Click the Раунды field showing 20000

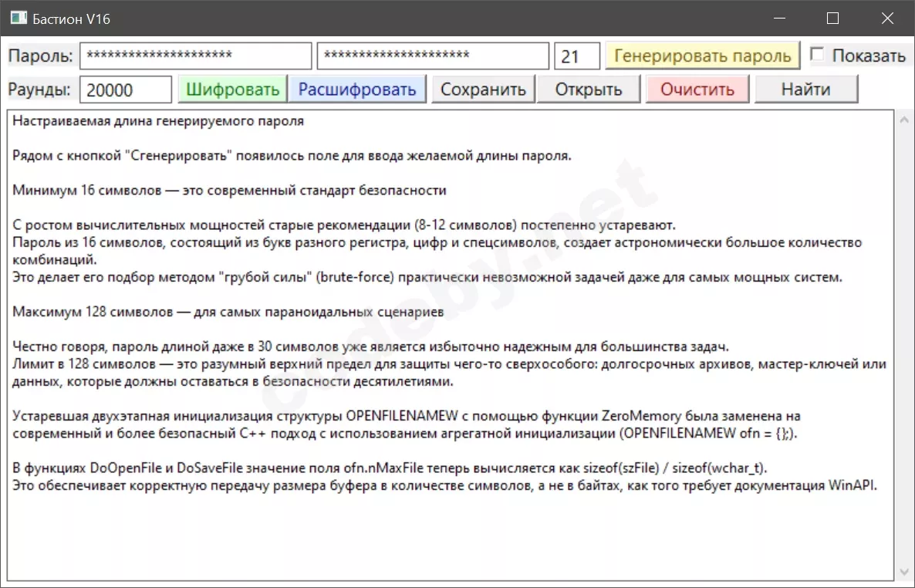tap(125, 88)
